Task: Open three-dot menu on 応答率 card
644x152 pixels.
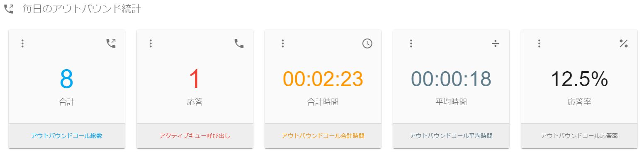Action: click(539, 43)
